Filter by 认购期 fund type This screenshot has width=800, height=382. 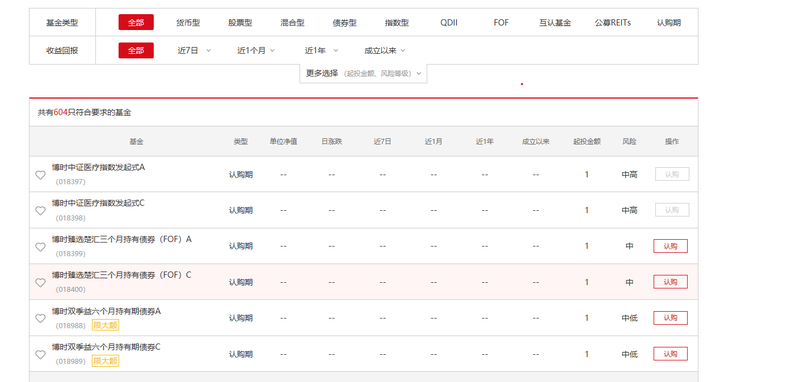click(x=669, y=22)
